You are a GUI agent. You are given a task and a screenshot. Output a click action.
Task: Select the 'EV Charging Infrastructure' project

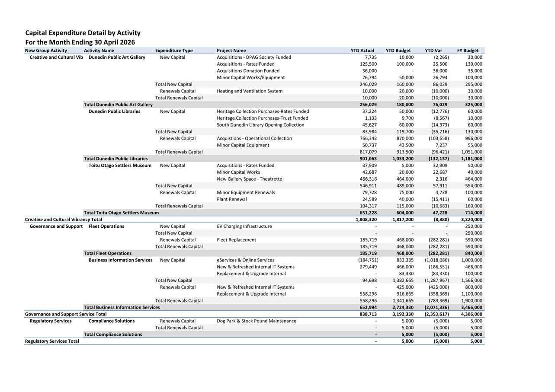[244, 226]
